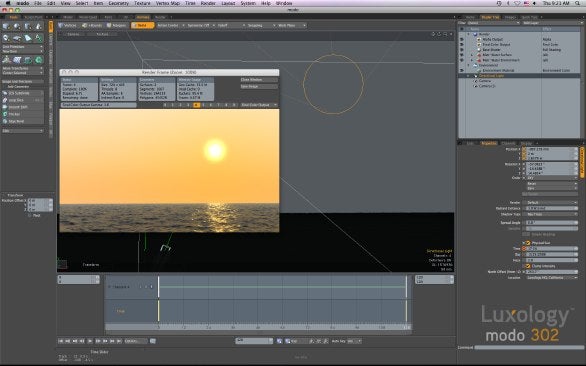This screenshot has height=366, width=586.
Task: Click the play forward transport button
Action: click(x=90, y=341)
